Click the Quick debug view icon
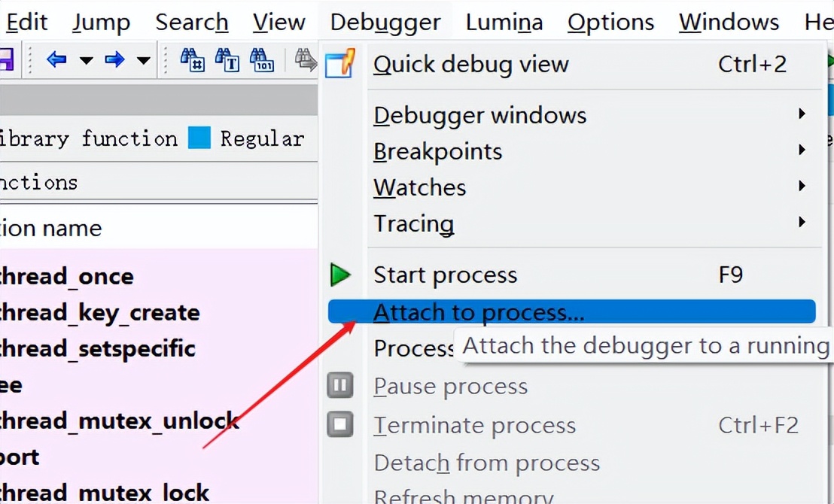 pyautogui.click(x=339, y=64)
